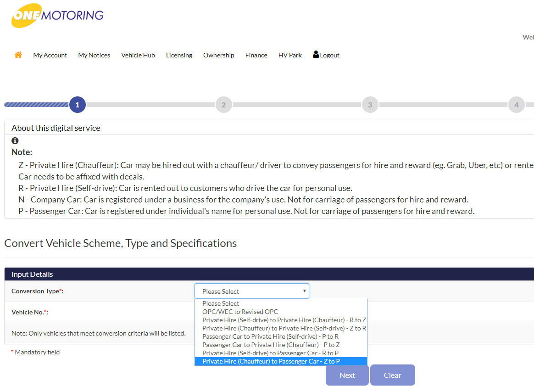Open the Licensing menu
534x392 pixels.
pyautogui.click(x=179, y=55)
